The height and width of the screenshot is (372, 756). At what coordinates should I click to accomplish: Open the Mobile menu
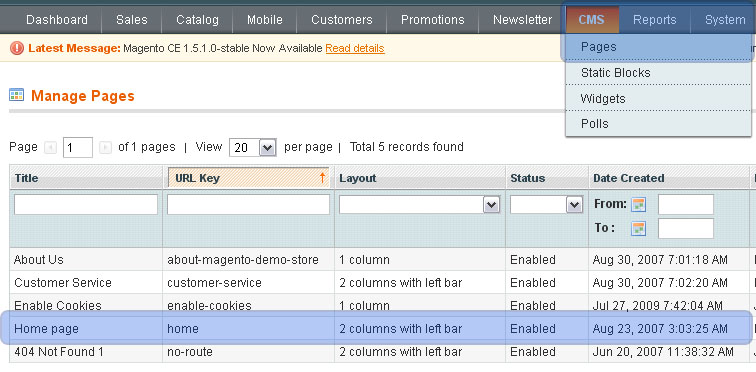265,20
